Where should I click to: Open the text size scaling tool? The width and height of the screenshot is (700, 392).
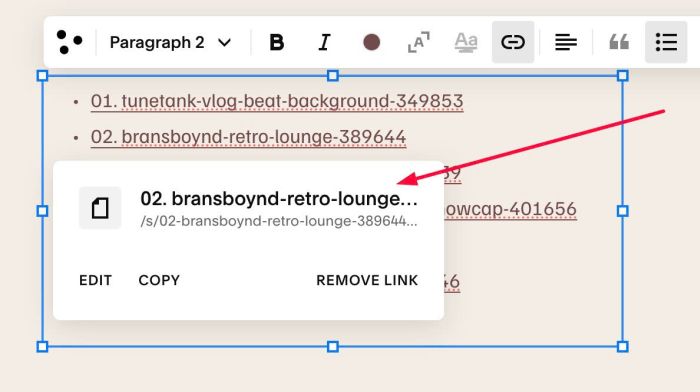pyautogui.click(x=419, y=42)
